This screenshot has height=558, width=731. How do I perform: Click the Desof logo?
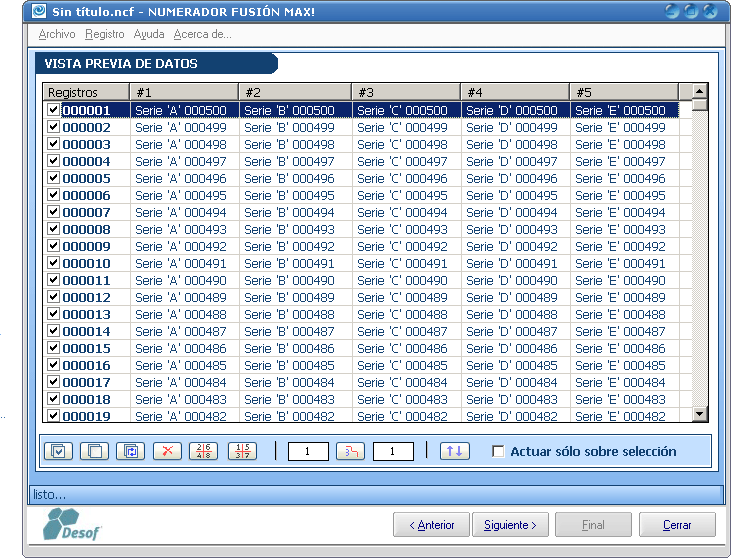72,525
